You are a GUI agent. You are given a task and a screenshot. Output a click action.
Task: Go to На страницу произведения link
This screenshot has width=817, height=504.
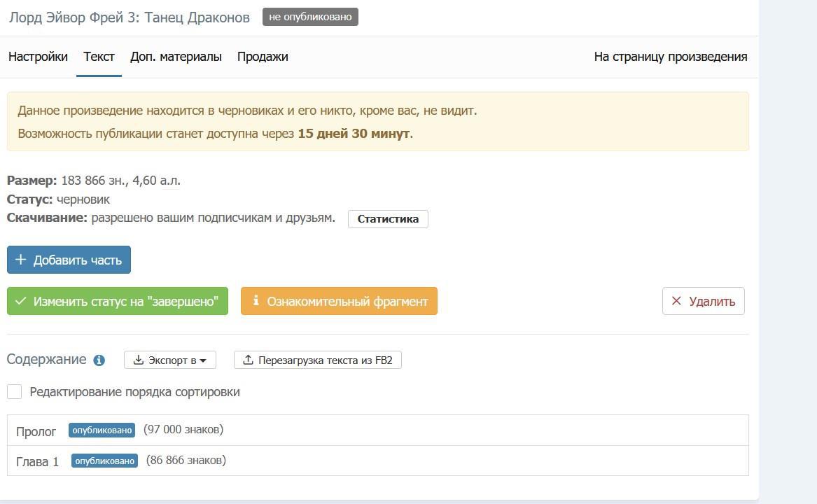[671, 57]
